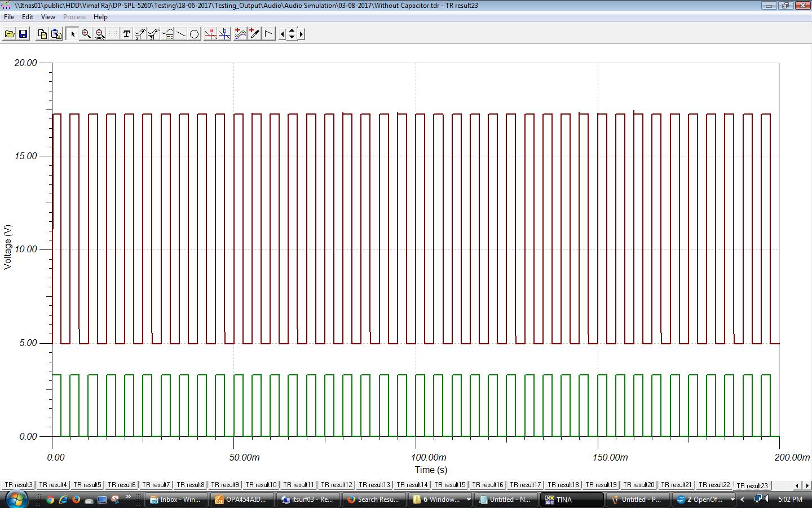Viewport: 812px width, 508px height.
Task: Click the up arrow toolbar stepper
Action: point(292,31)
